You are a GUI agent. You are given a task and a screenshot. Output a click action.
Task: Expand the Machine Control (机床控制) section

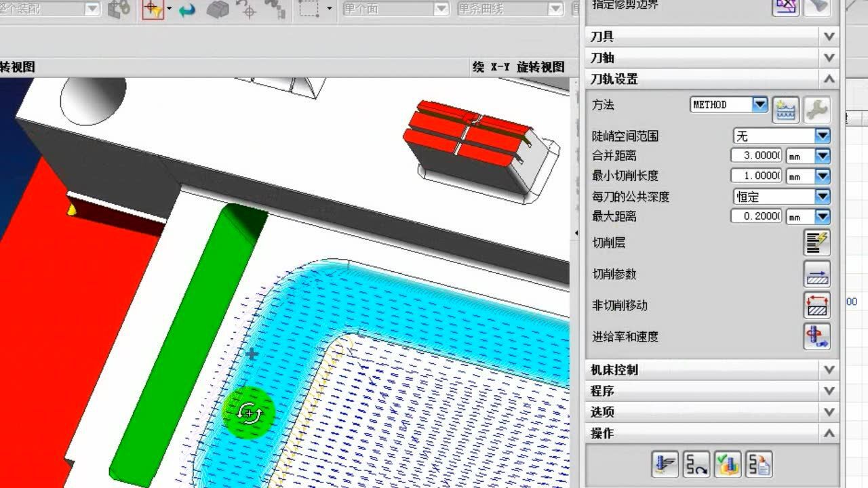[x=829, y=370]
